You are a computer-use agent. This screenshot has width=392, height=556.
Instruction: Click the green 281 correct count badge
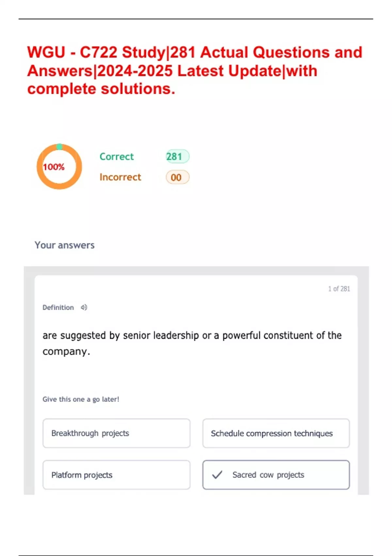177,157
